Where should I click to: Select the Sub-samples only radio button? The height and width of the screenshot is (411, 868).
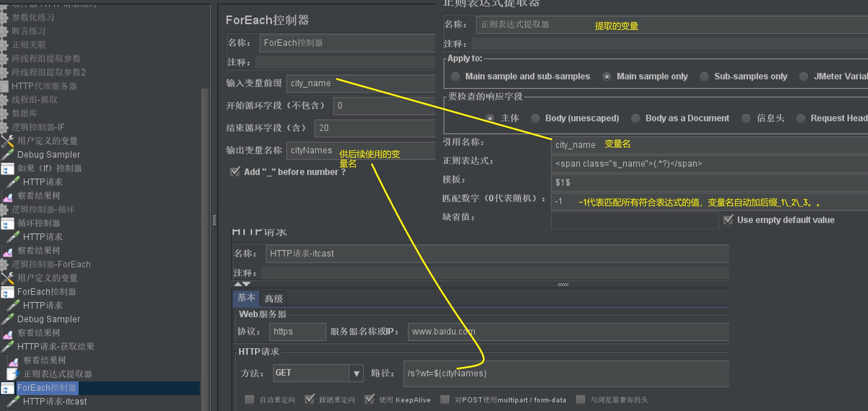click(x=704, y=76)
